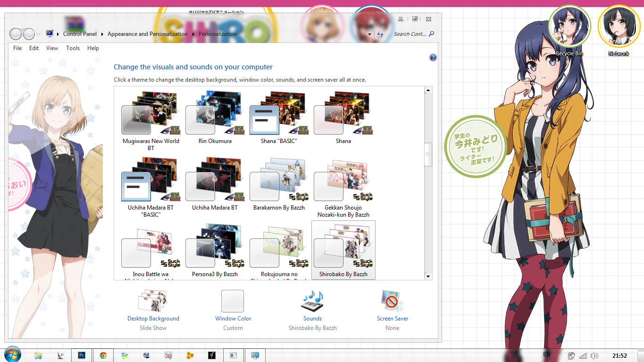This screenshot has height=362, width=644.
Task: Open address bar previous locations dropdown
Action: pyautogui.click(x=369, y=34)
